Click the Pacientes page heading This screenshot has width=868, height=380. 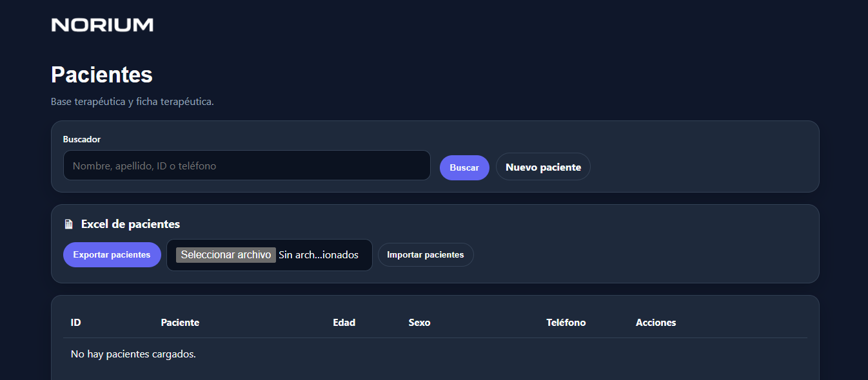102,75
